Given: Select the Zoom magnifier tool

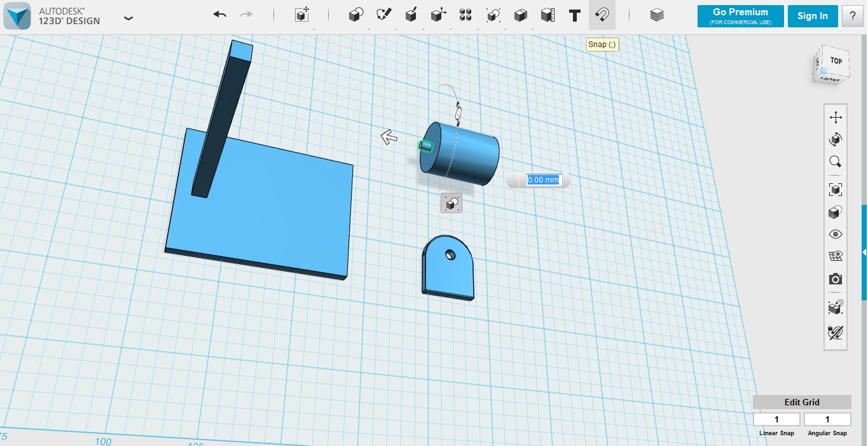Looking at the screenshot, I should [836, 162].
